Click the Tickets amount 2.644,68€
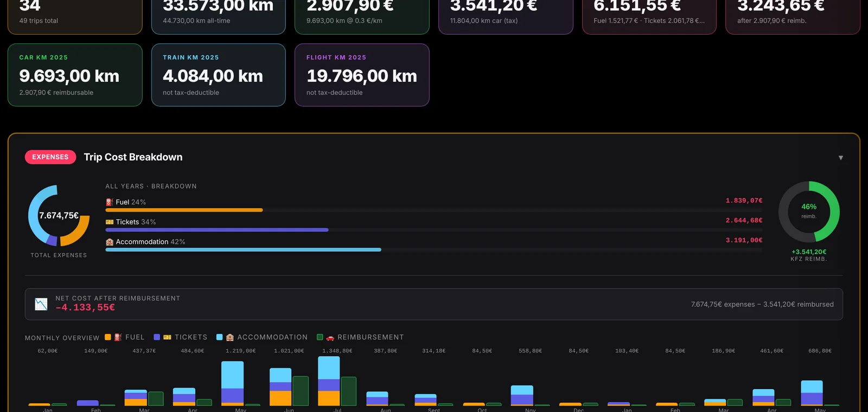This screenshot has height=412, width=868. click(x=744, y=221)
